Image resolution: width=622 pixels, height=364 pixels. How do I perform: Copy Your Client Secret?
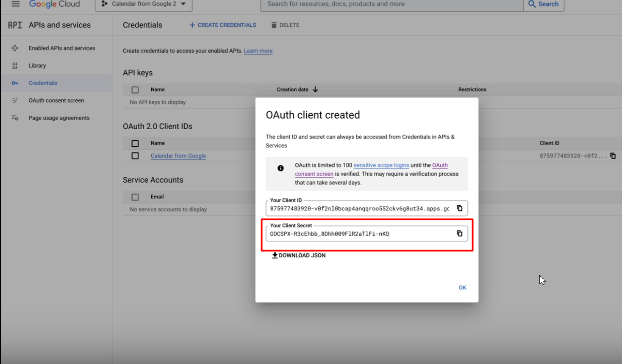pos(459,233)
